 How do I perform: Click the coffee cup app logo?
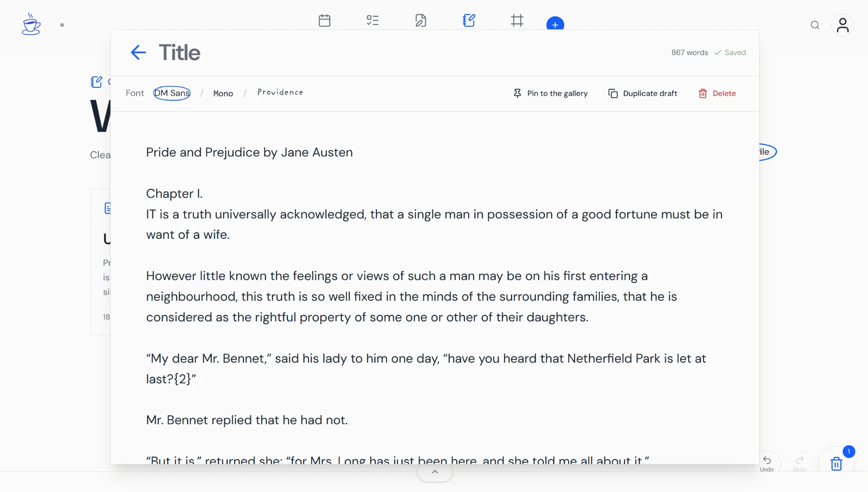coord(31,24)
